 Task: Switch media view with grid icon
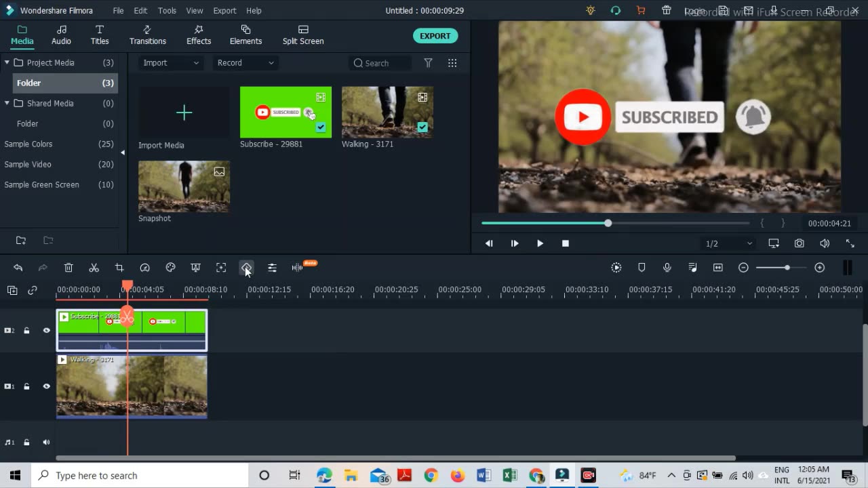(x=452, y=63)
